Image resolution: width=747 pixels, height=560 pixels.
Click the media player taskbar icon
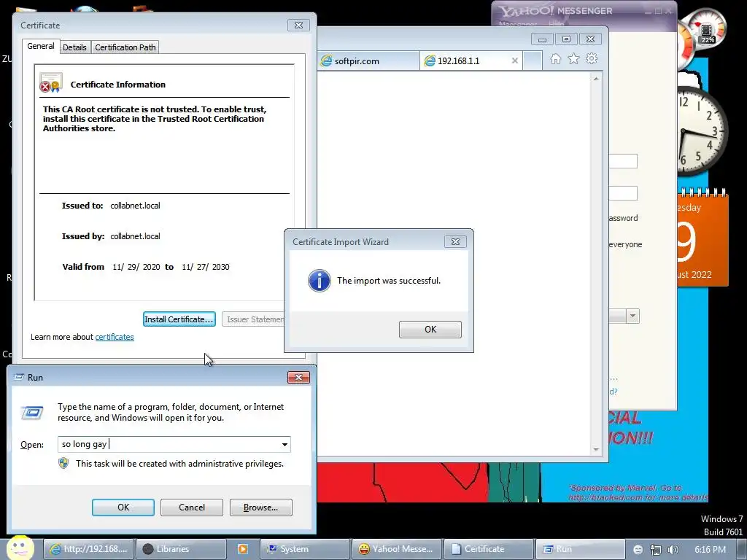point(243,549)
